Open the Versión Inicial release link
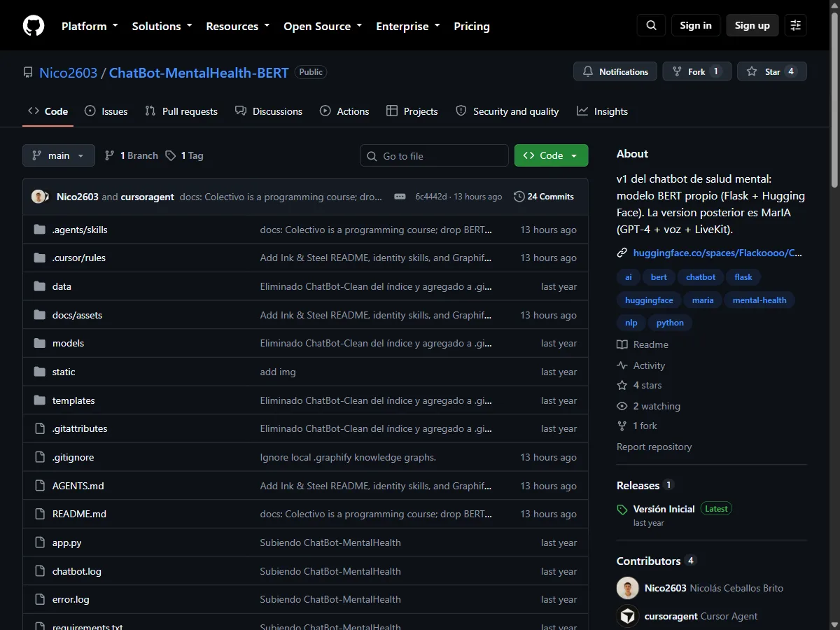The image size is (840, 630). tap(664, 509)
